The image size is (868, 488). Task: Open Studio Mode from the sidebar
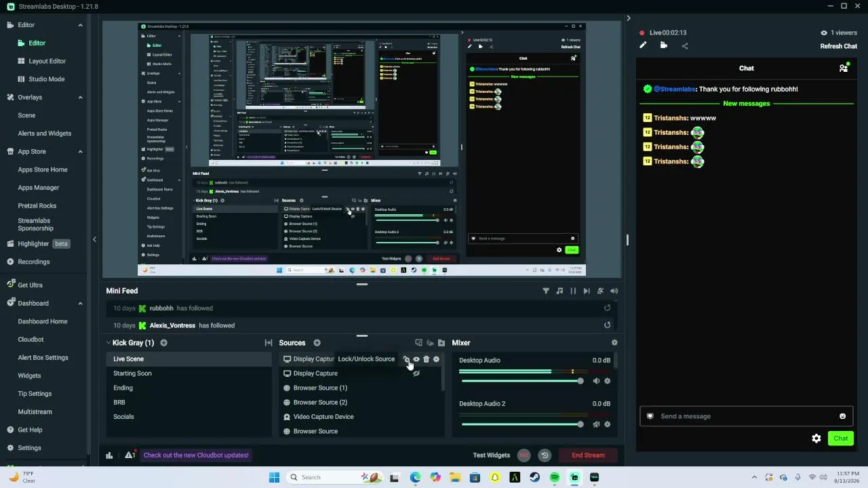pos(47,79)
